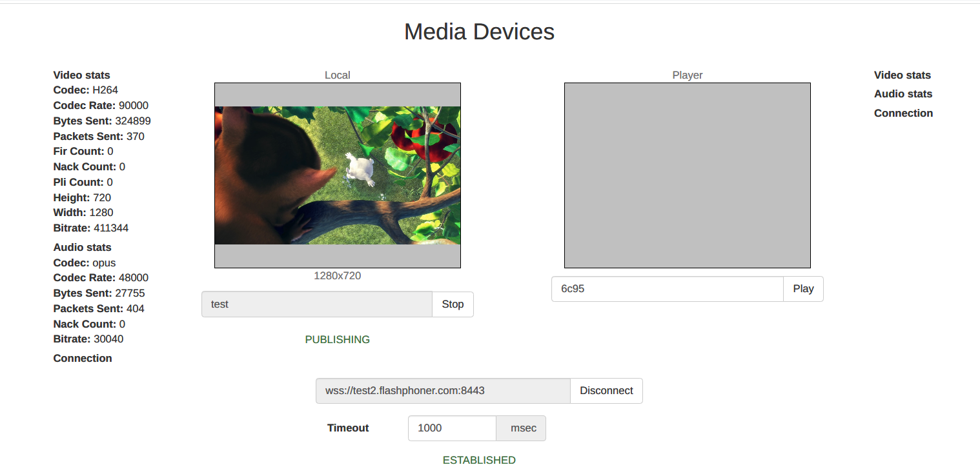The height and width of the screenshot is (476, 980).
Task: Select the wss server URL field
Action: pos(443,391)
